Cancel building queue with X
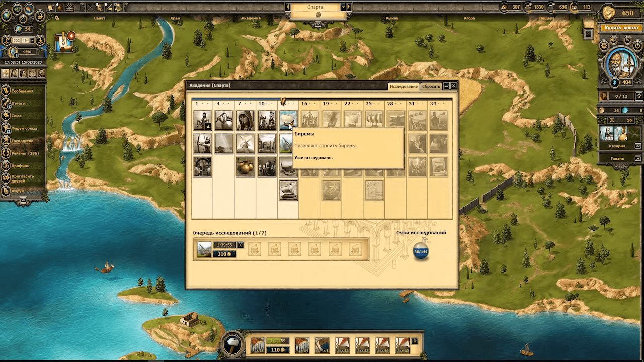The width and height of the screenshot is (644, 362). [414, 341]
